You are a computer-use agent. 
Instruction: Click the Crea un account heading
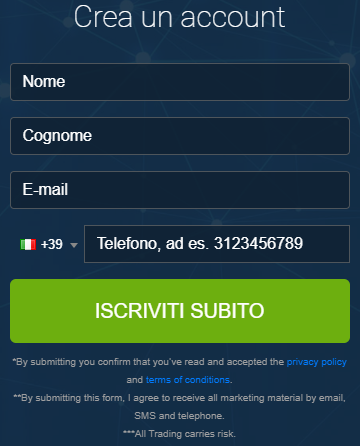(179, 17)
